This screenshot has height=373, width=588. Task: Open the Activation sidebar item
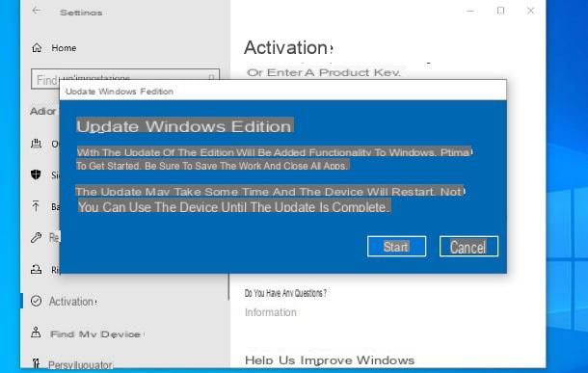click(64, 302)
